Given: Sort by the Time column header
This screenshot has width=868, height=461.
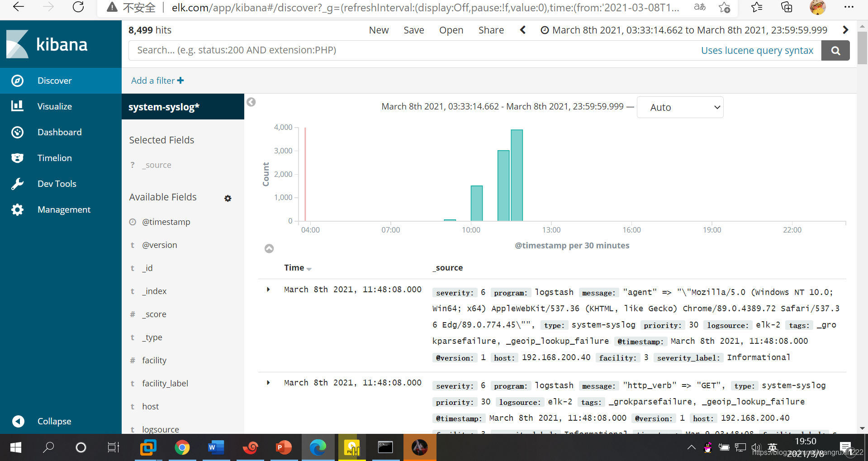Looking at the screenshot, I should 298,268.
